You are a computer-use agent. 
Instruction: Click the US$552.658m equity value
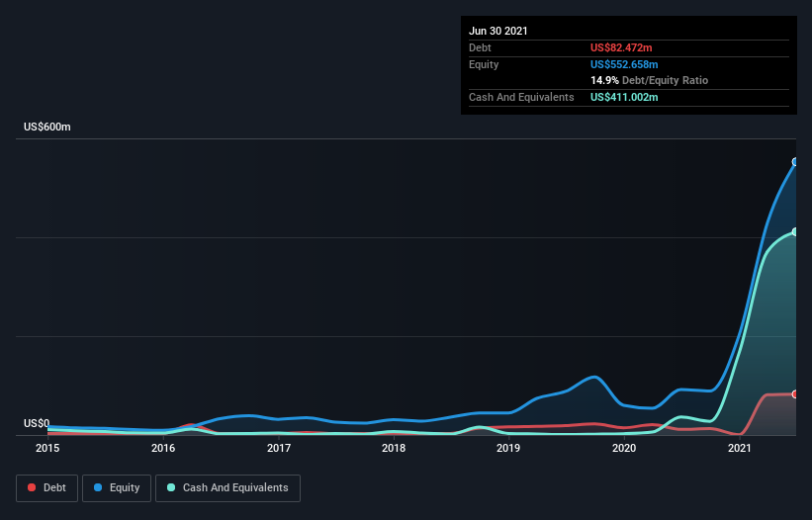[624, 64]
